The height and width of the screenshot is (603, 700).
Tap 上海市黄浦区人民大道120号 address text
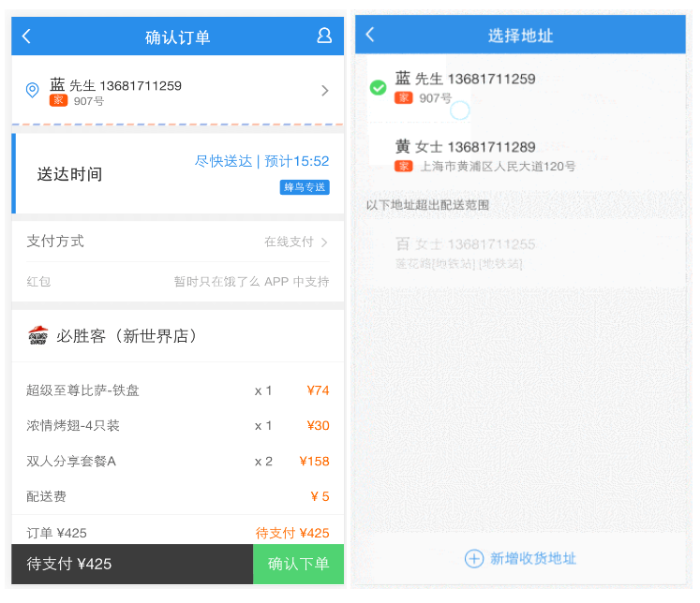(498, 167)
